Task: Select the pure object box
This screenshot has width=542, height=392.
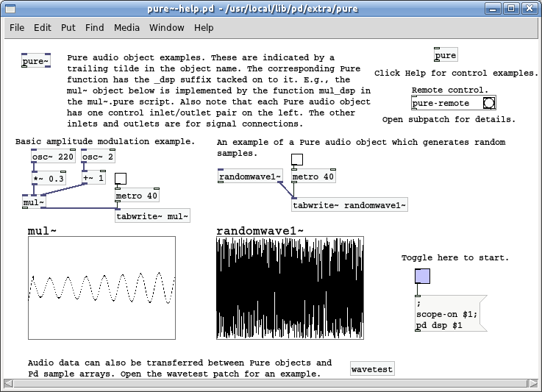Action: coord(446,55)
